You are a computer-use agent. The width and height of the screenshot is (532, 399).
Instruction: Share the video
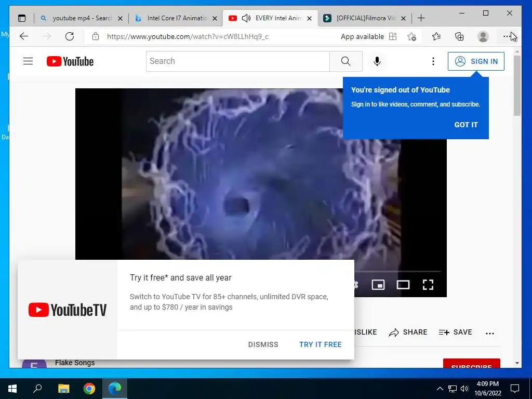click(408, 332)
